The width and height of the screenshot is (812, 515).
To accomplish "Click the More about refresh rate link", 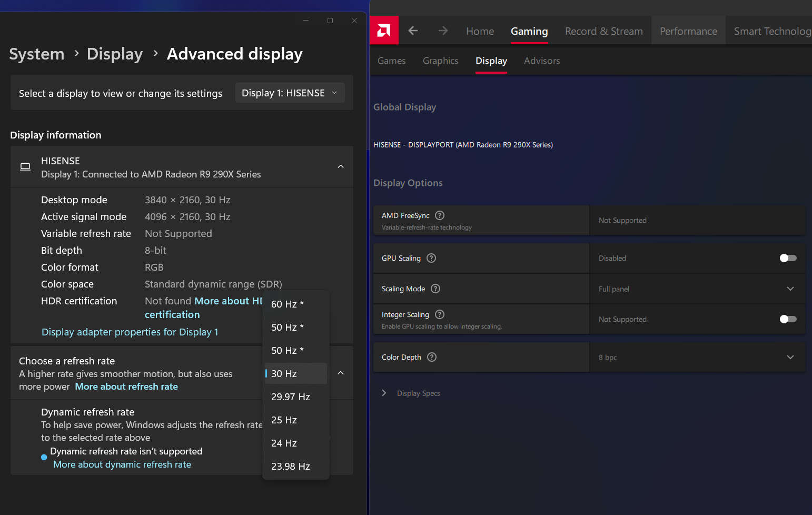I will pyautogui.click(x=126, y=387).
